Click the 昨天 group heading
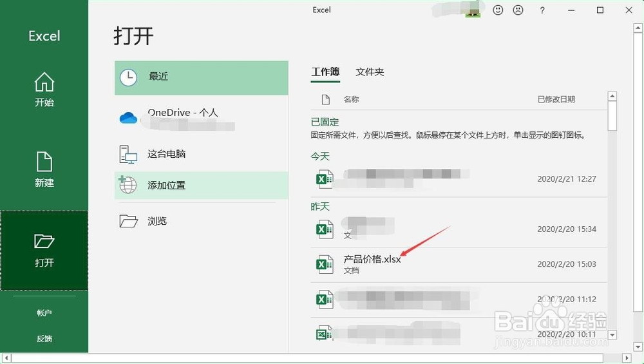 tap(320, 206)
